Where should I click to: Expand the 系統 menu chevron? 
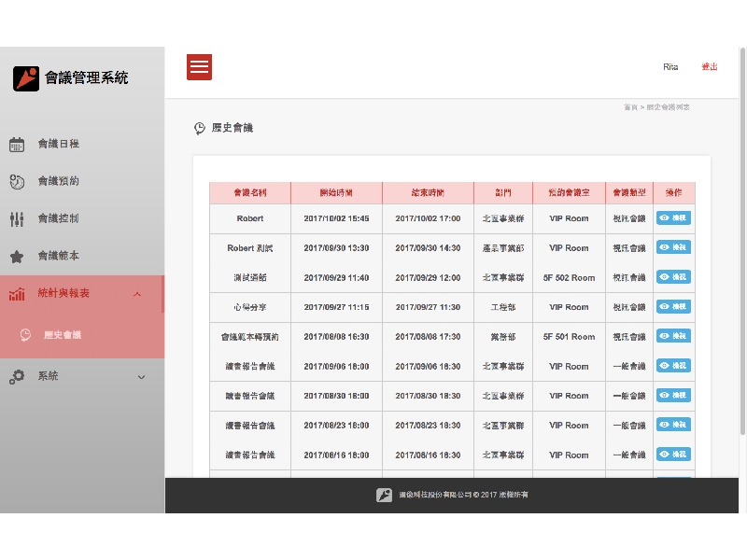click(x=142, y=377)
